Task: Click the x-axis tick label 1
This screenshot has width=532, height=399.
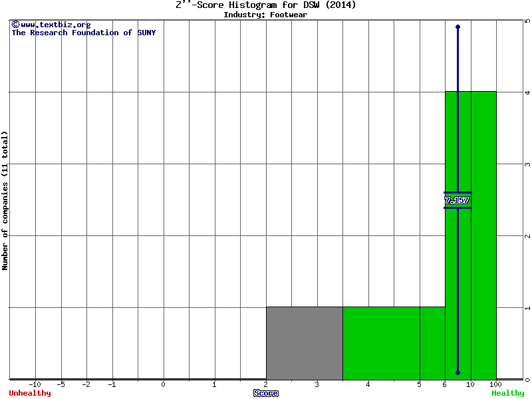Action: 214,384
